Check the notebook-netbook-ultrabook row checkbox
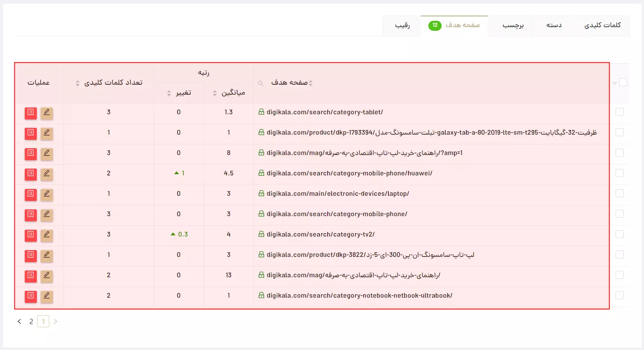 pyautogui.click(x=620, y=295)
